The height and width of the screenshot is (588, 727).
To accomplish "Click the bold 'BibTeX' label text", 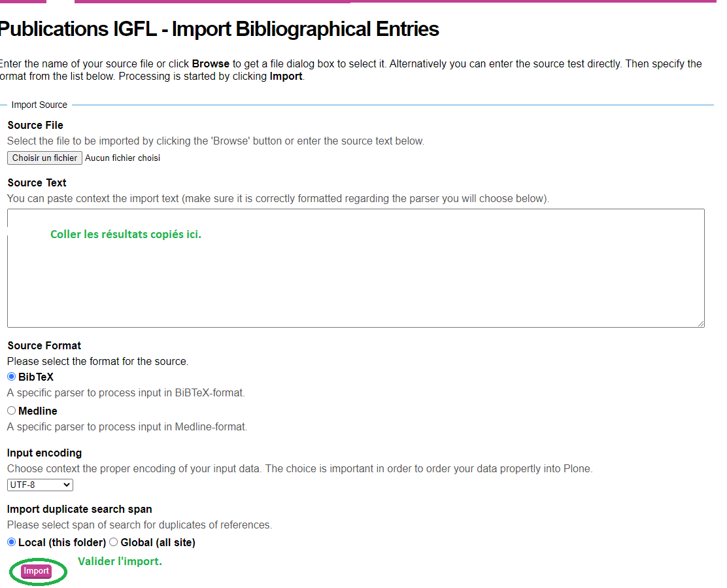I will [36, 377].
